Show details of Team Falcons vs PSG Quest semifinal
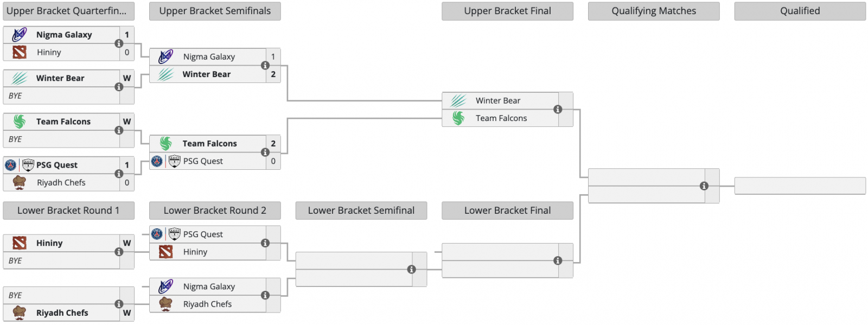 [x=265, y=152]
